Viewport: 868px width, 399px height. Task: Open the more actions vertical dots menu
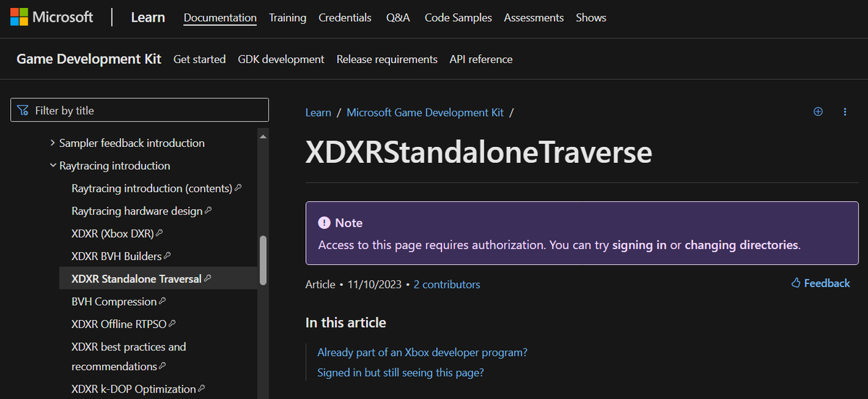(845, 112)
